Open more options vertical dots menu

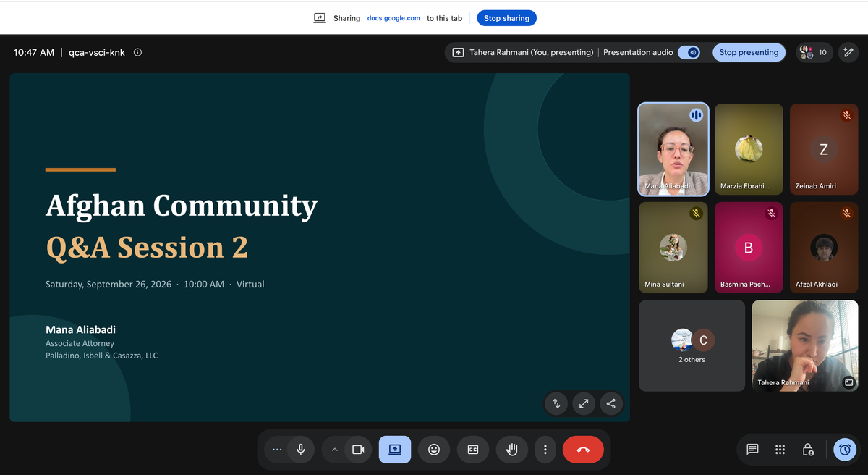545,450
